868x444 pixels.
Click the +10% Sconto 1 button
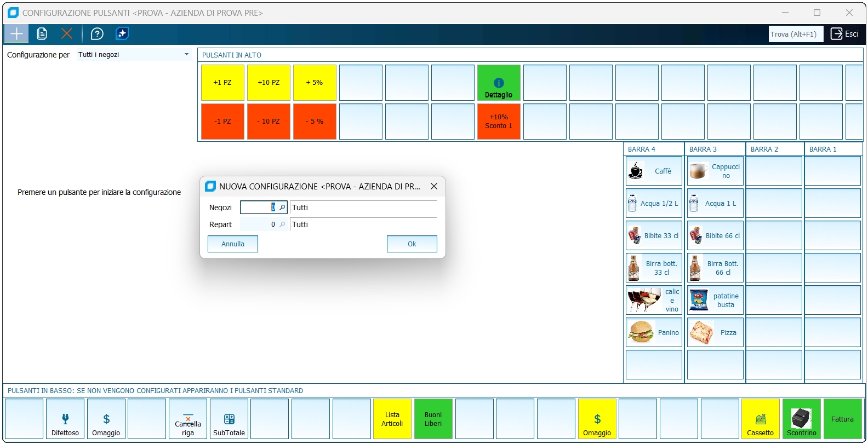pos(499,122)
